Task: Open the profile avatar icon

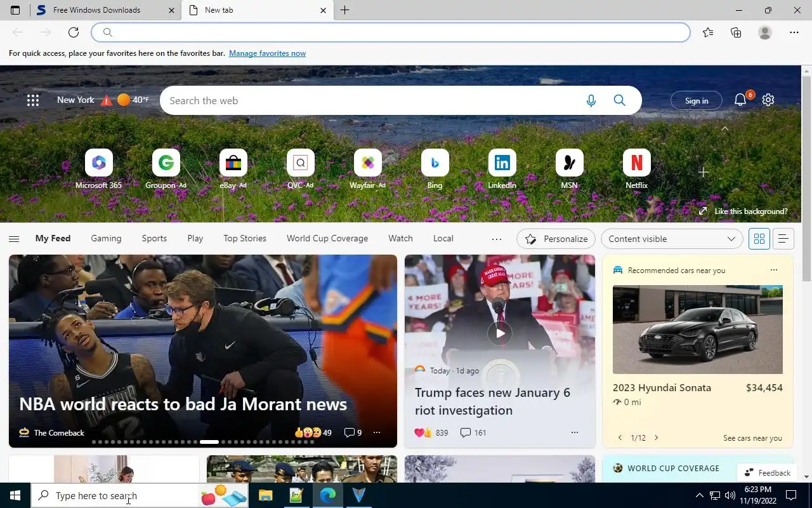Action: pos(765,32)
